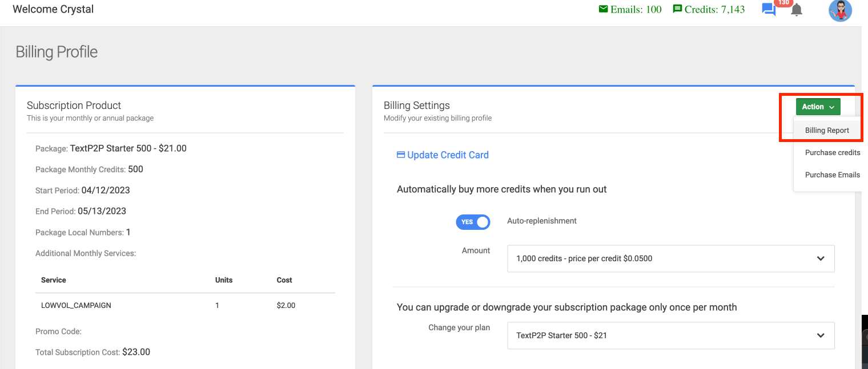Image resolution: width=868 pixels, height=369 pixels.
Task: Click the Package TextP2P Starter 500 text
Action: click(128, 148)
